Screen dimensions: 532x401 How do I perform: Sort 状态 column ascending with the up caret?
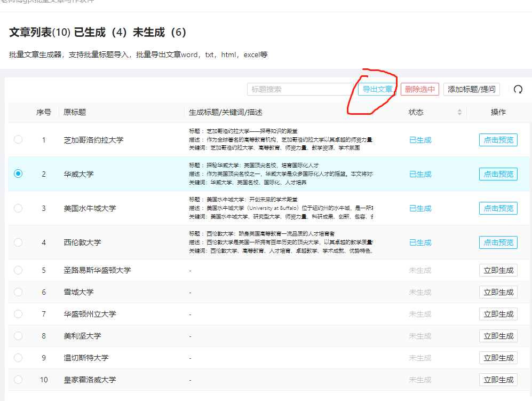(x=459, y=109)
